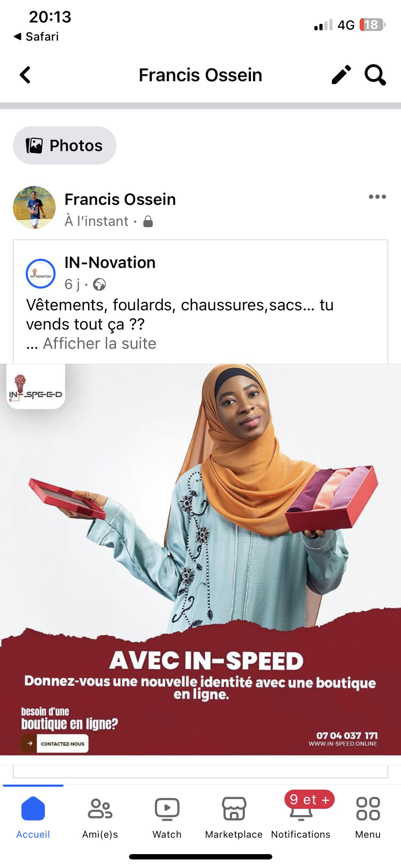The height and width of the screenshot is (868, 401).
Task: Tap the back chevron arrow
Action: tap(25, 75)
